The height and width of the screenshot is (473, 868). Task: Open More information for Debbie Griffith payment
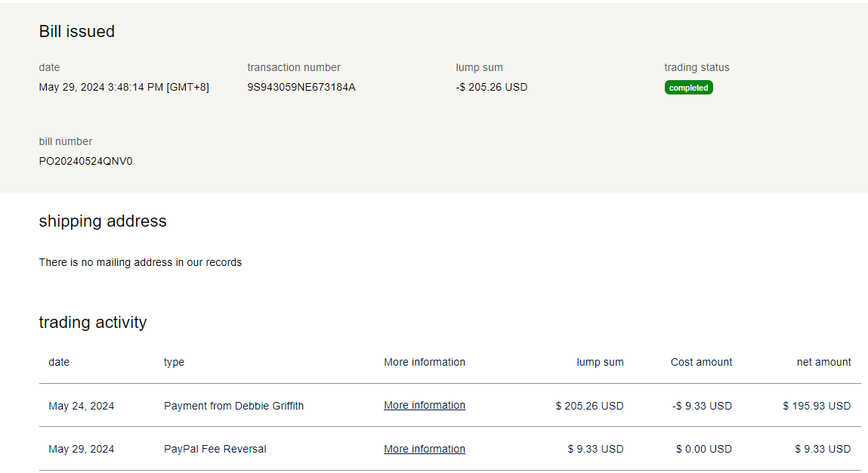tap(424, 406)
